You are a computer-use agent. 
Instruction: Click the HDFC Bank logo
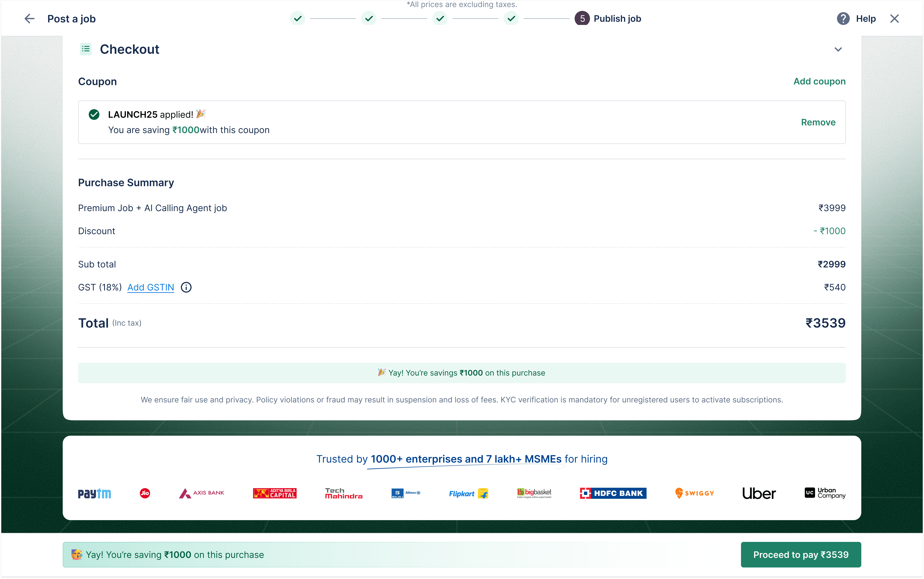[613, 493]
